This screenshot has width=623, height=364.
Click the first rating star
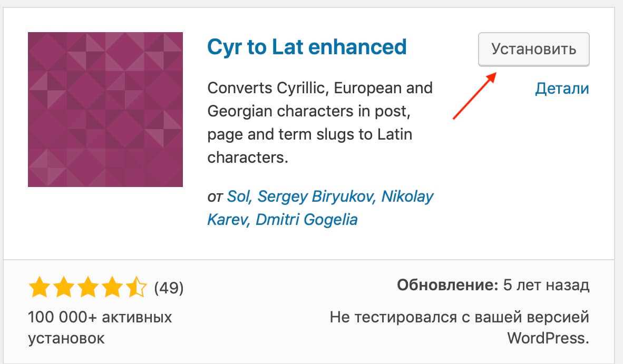40,288
